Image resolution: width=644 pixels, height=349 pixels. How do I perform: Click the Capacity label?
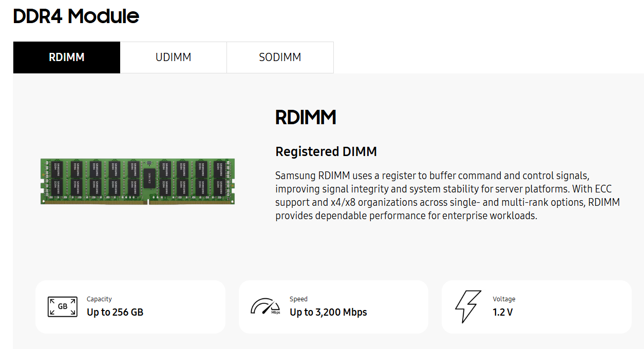coord(99,299)
